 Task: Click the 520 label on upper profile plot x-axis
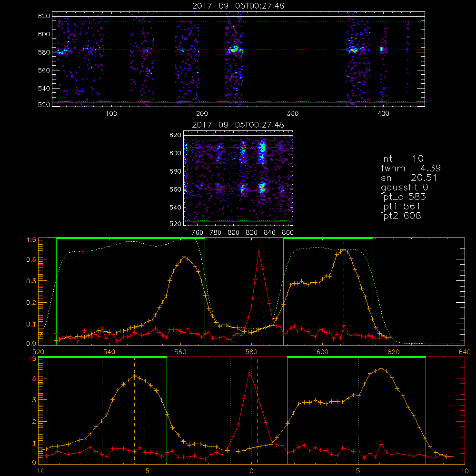click(38, 352)
